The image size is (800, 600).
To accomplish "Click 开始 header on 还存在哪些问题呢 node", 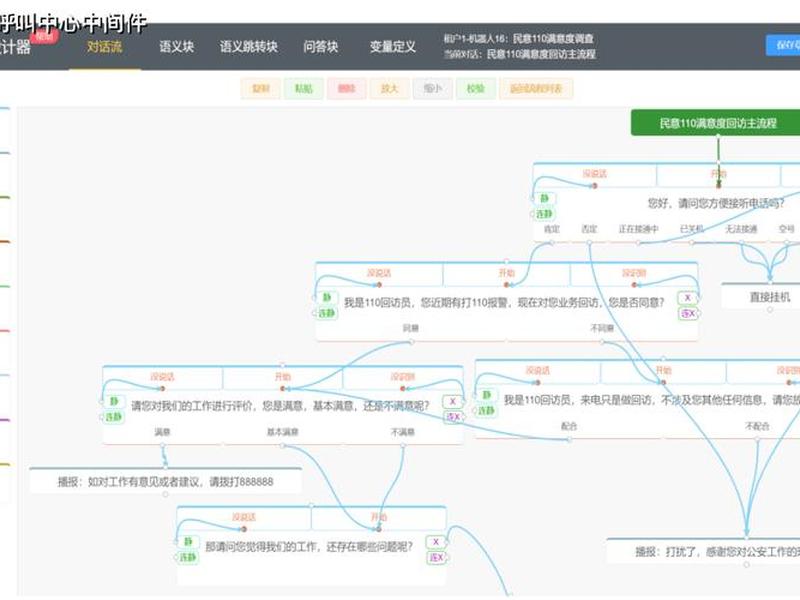I will 379,517.
